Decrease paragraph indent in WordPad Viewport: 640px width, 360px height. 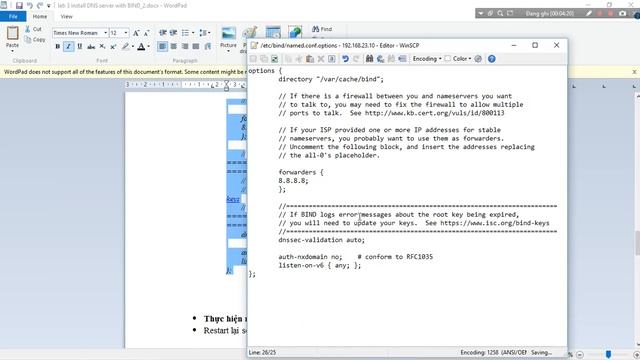click(x=162, y=33)
